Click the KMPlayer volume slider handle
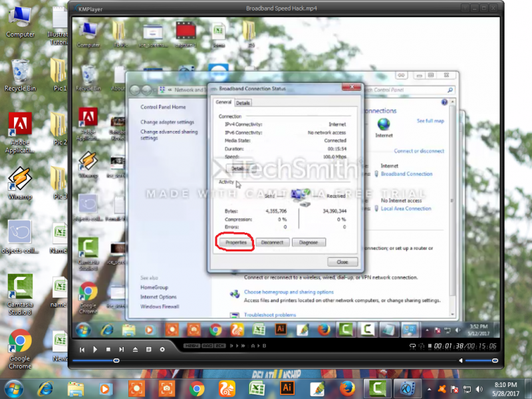Viewport: 532px width, 399px height. pyautogui.click(x=495, y=360)
